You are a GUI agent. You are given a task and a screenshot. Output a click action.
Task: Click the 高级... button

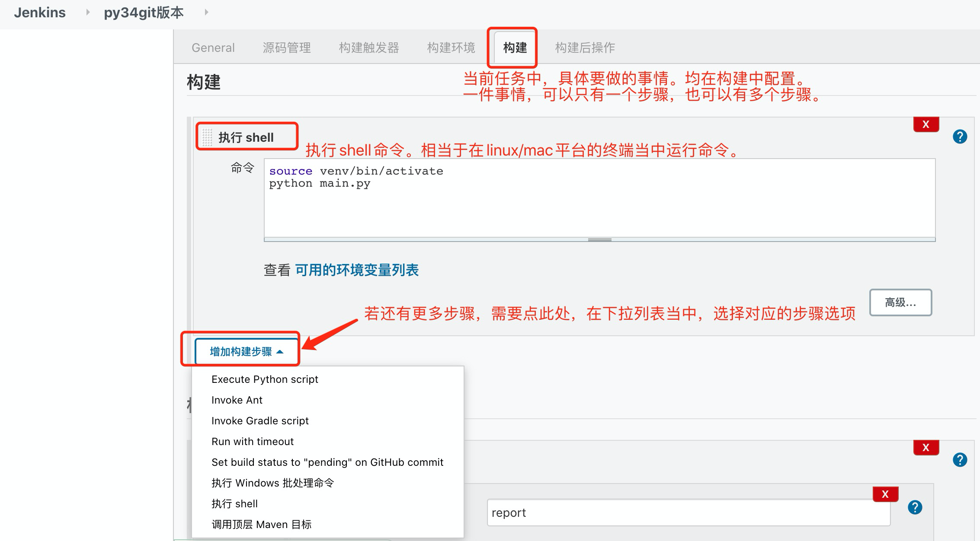click(900, 302)
